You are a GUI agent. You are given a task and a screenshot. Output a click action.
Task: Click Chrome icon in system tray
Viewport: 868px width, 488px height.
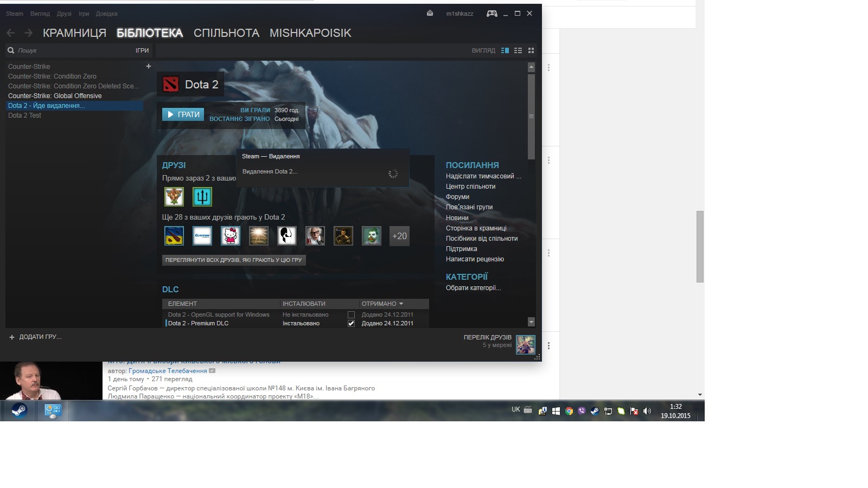tap(569, 411)
